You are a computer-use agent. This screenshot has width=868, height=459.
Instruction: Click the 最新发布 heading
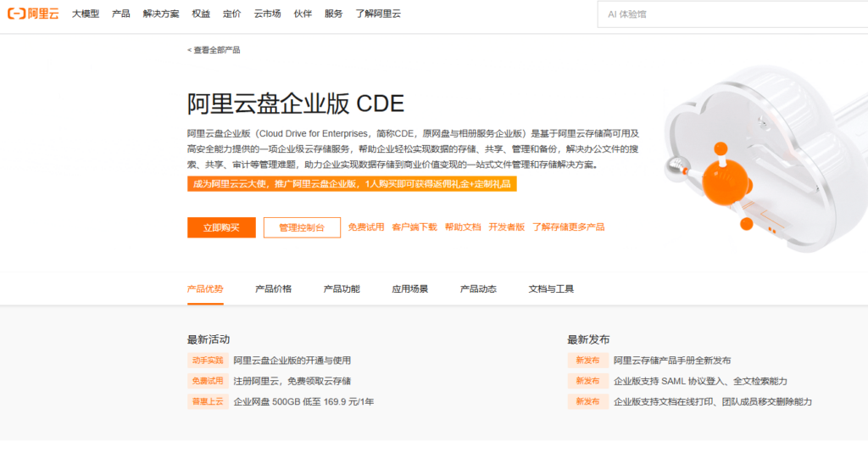click(x=588, y=339)
